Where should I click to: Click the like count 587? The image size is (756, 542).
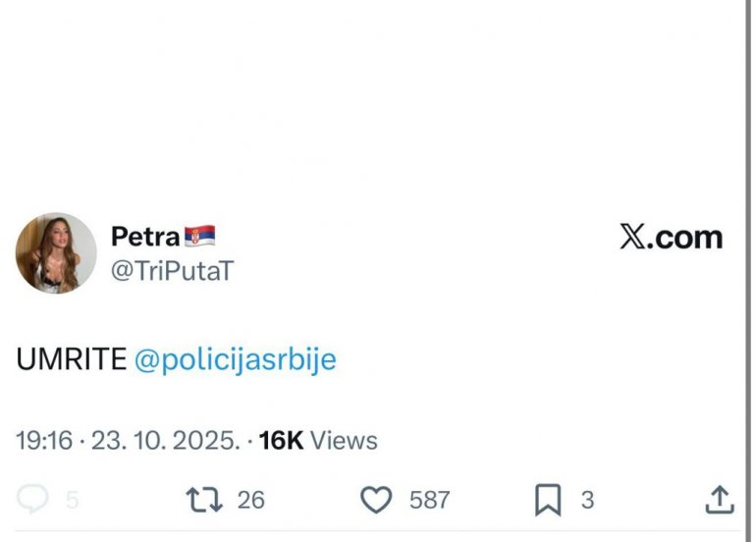coord(429,500)
